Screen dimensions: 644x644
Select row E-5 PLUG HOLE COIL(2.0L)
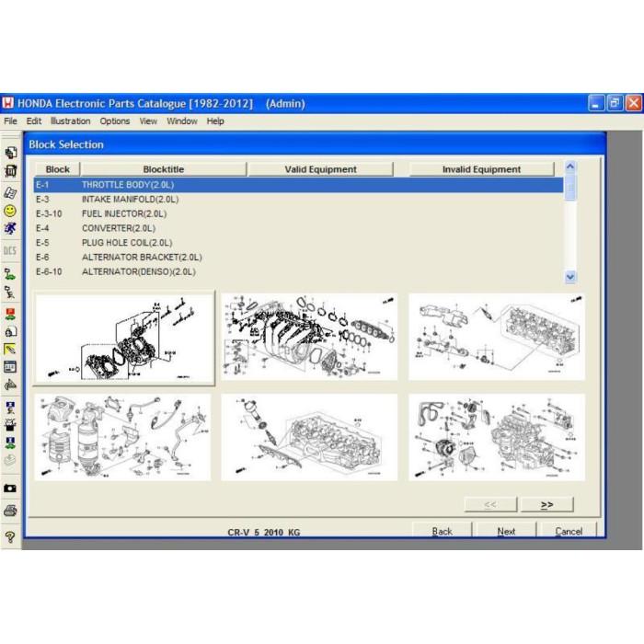[298, 243]
